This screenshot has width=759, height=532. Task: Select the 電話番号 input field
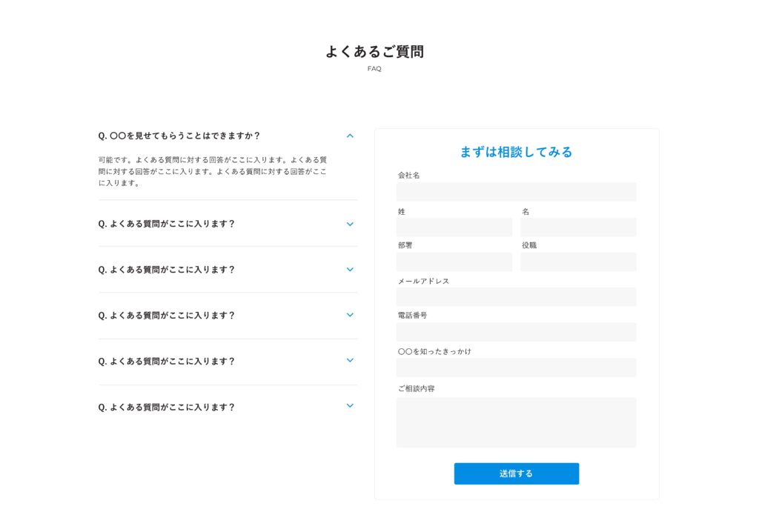[516, 332]
